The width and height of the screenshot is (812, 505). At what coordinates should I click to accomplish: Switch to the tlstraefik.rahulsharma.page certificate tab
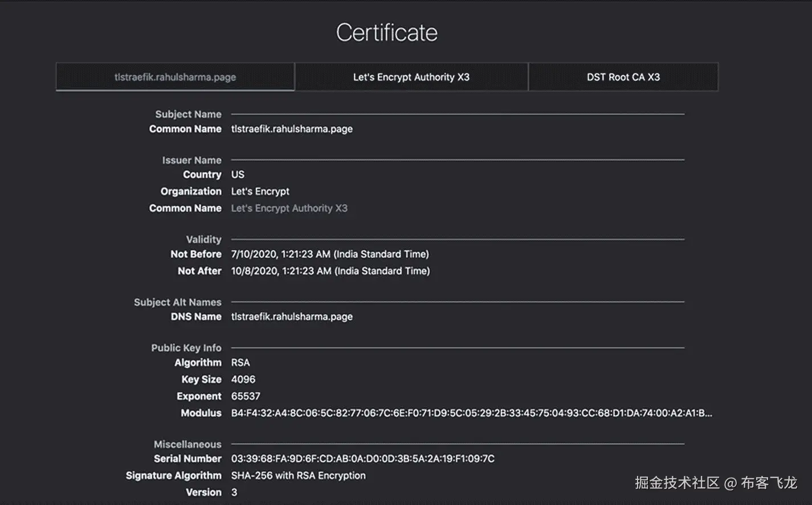tap(175, 77)
